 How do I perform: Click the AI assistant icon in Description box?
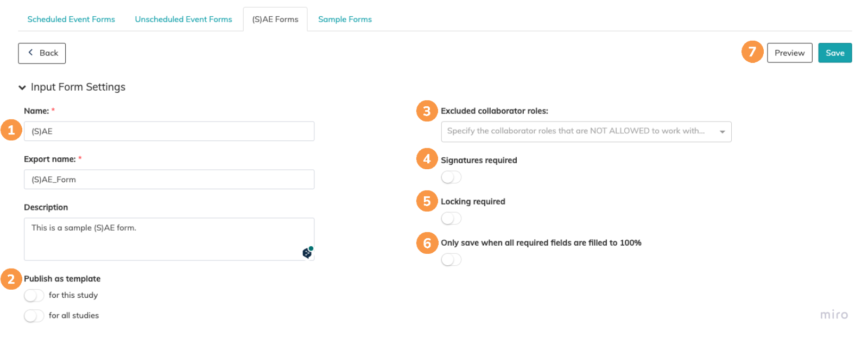click(307, 253)
